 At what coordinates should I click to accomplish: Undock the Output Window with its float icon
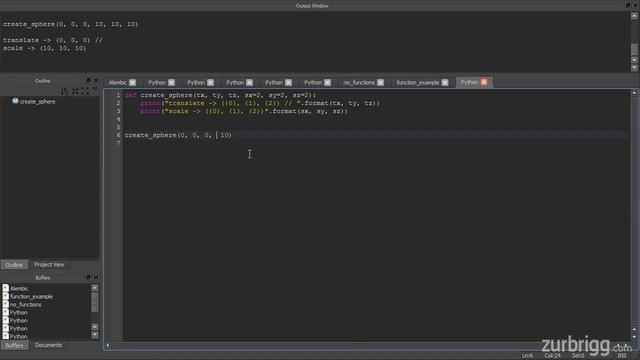[x=628, y=5]
